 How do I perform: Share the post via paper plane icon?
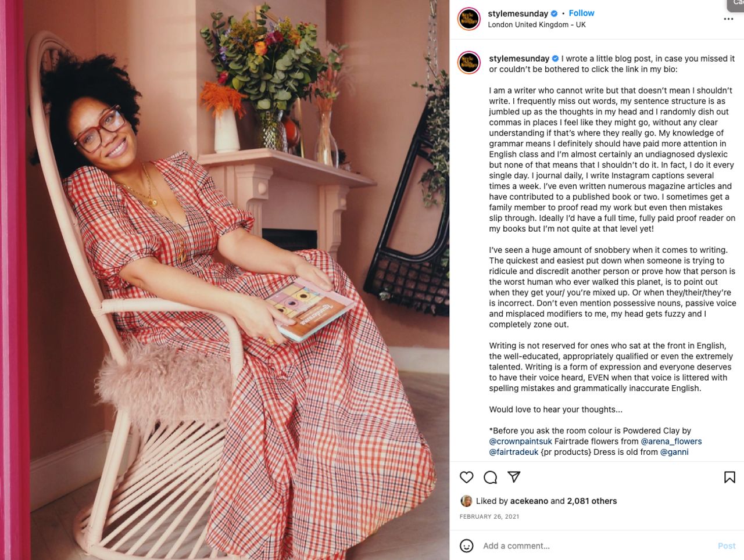(x=514, y=477)
